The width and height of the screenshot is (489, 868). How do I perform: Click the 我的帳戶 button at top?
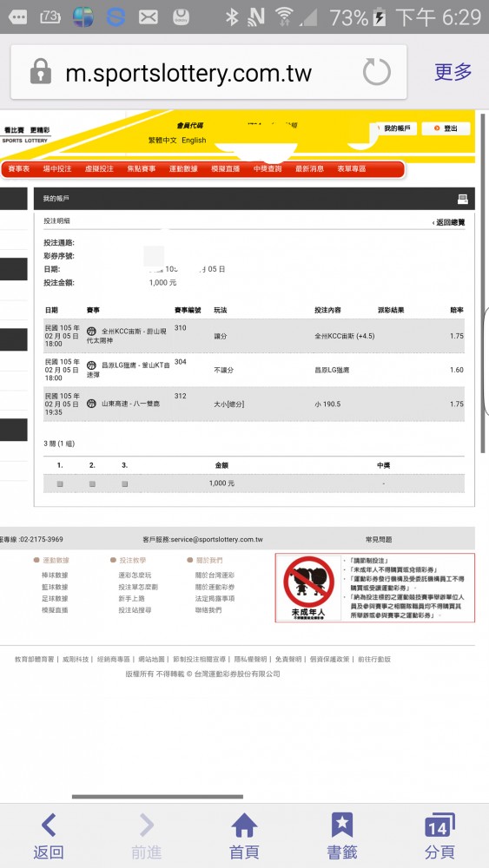[x=395, y=128]
